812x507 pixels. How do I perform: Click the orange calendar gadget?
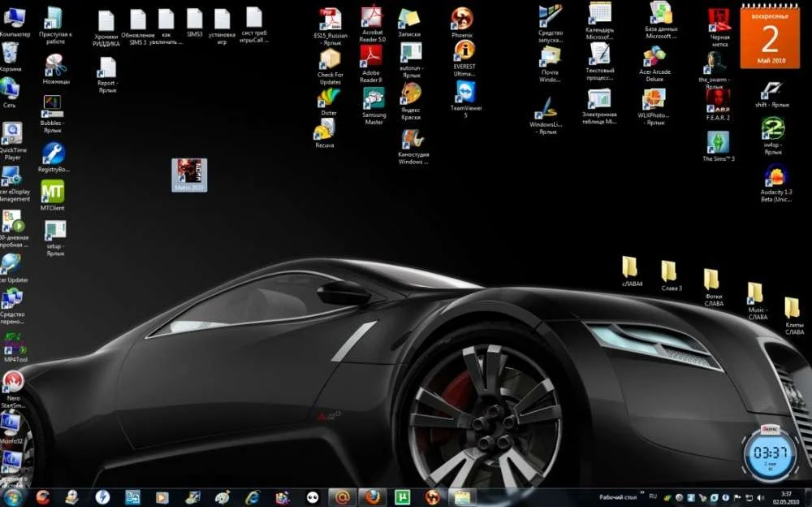(770, 35)
